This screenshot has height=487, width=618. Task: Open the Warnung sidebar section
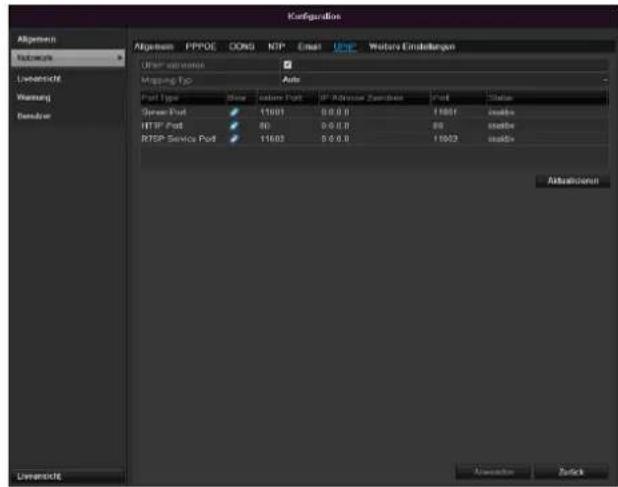coord(34,97)
